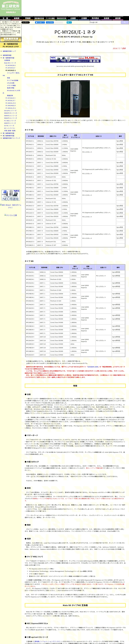Open Mate NX シリーズ sidebar link
The image size is (129, 644).
[x=10, y=63]
